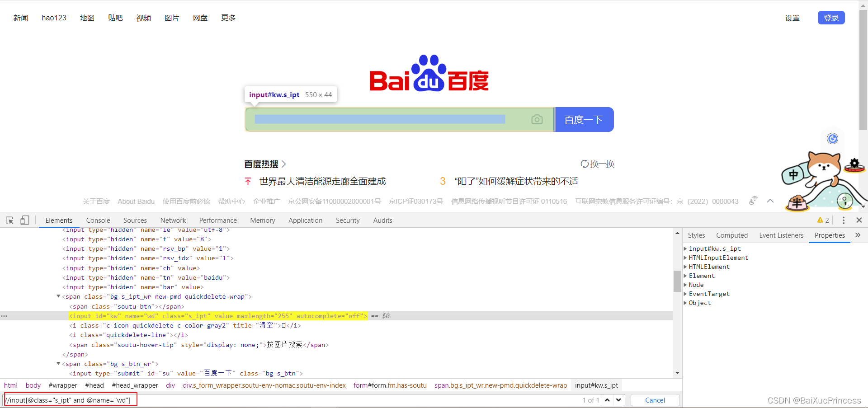Click the Baidu logo
Screen dimensions: 868x408
429,74
